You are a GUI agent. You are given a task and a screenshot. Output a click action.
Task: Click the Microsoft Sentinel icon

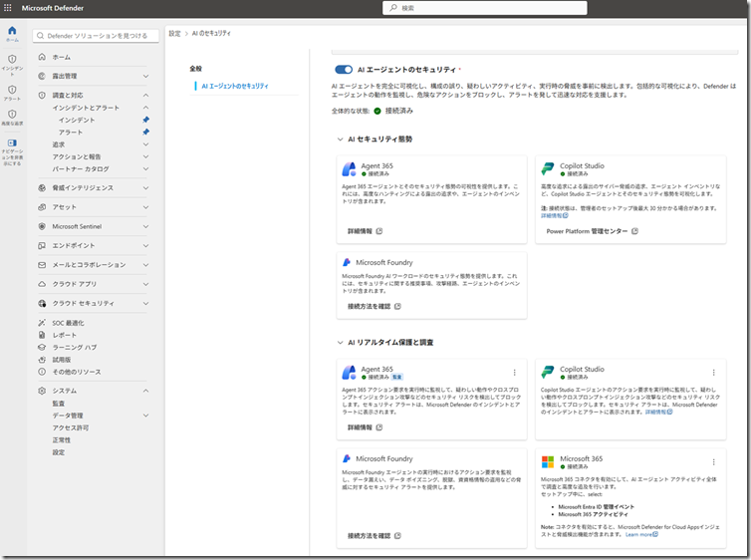click(x=42, y=226)
